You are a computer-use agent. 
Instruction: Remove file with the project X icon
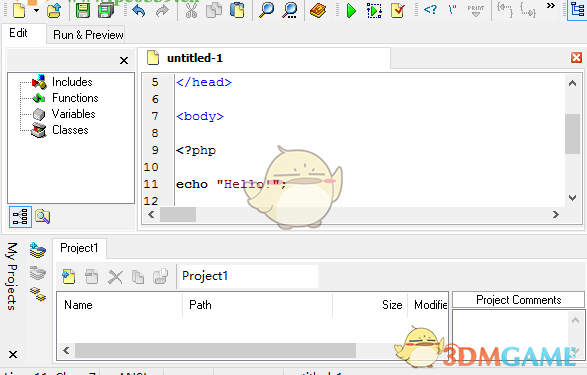(115, 277)
